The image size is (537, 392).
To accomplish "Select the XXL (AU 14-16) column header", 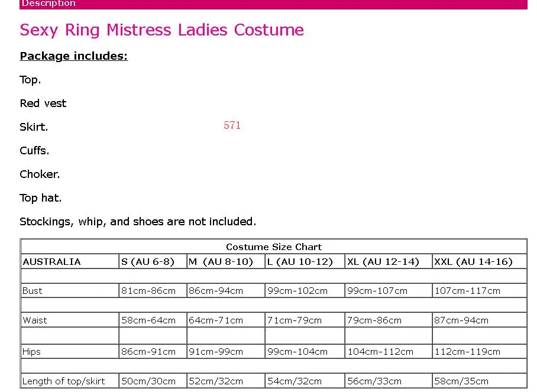I will pos(480,261).
